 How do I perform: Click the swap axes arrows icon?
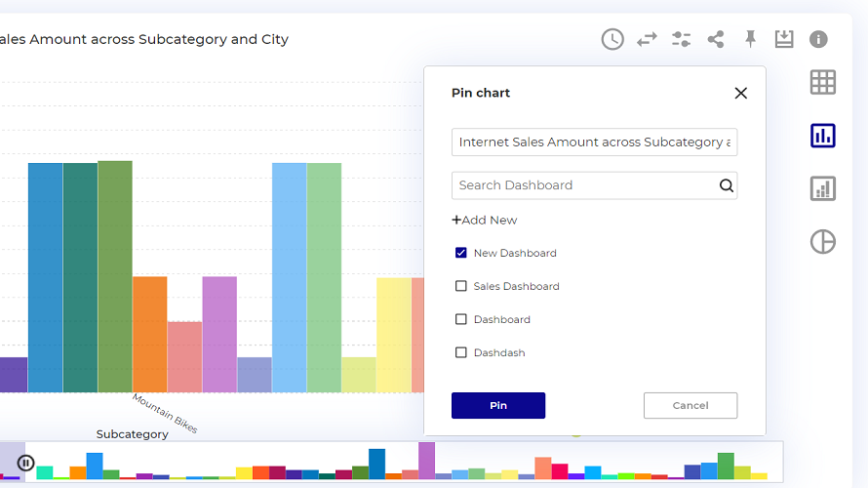647,39
